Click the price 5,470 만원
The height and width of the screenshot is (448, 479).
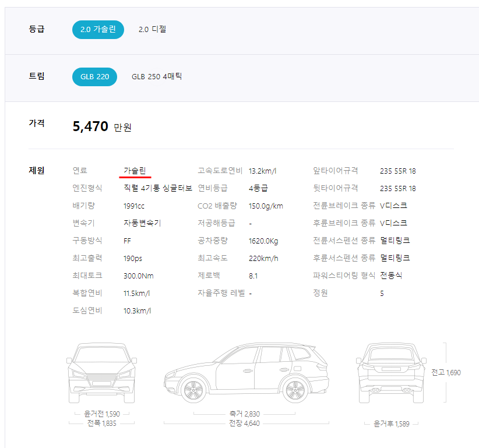(x=102, y=126)
